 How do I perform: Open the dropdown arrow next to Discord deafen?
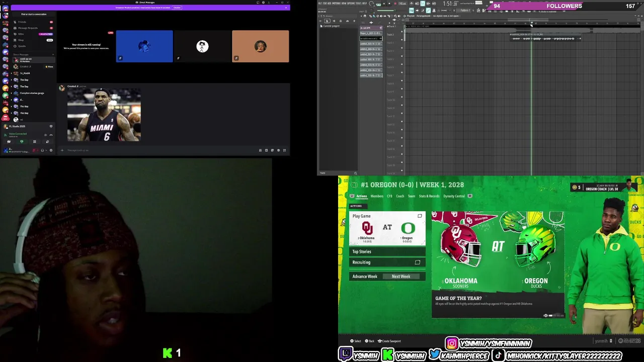(46, 150)
